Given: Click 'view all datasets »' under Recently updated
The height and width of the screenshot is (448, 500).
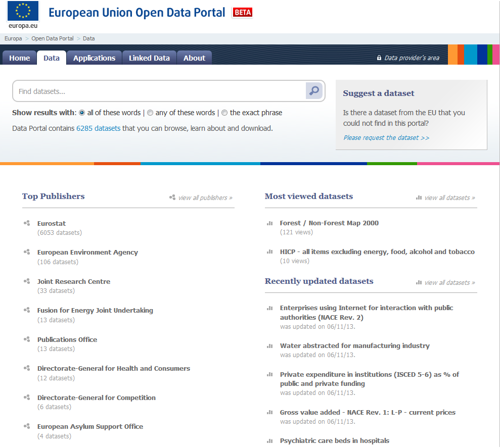Looking at the screenshot, I should [x=449, y=282].
